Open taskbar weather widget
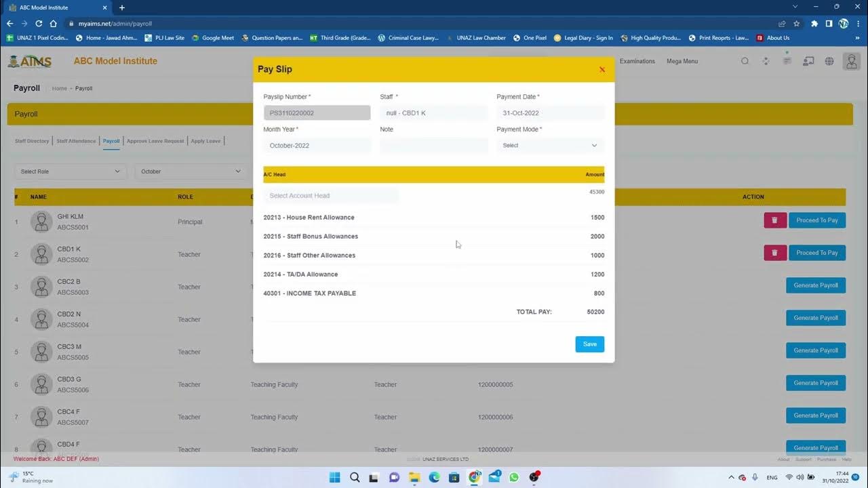This screenshot has height=488, width=868. tap(31, 477)
